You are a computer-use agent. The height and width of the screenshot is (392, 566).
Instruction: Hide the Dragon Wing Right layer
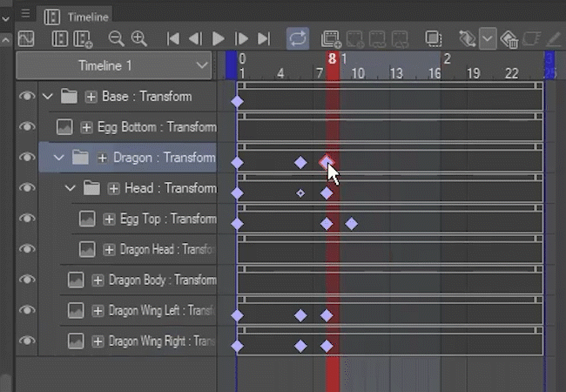pos(27,341)
